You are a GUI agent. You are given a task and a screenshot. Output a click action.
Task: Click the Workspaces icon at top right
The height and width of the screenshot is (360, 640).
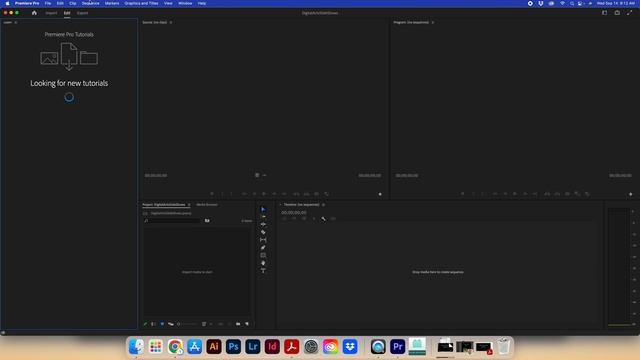(x=604, y=13)
